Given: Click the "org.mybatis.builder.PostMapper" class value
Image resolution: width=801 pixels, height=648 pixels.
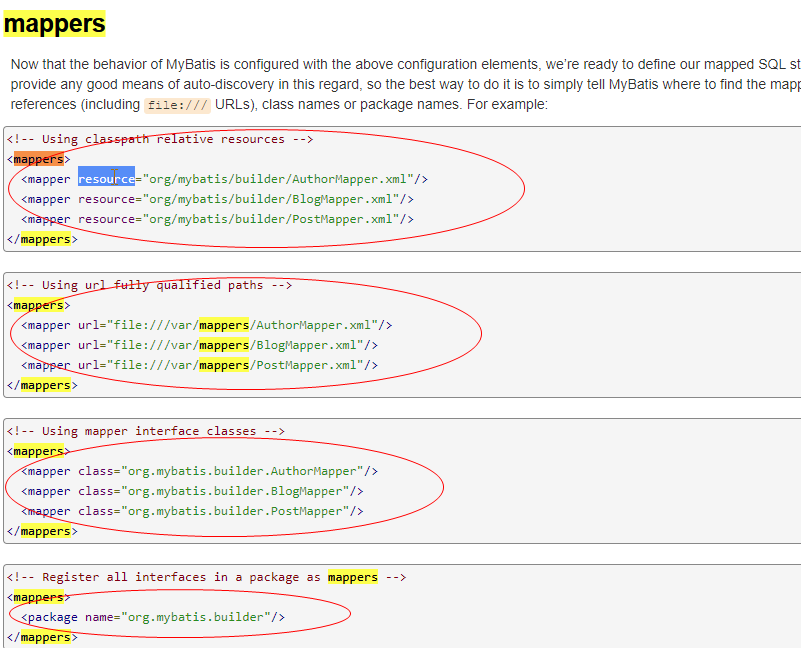Looking at the screenshot, I should click(235, 511).
